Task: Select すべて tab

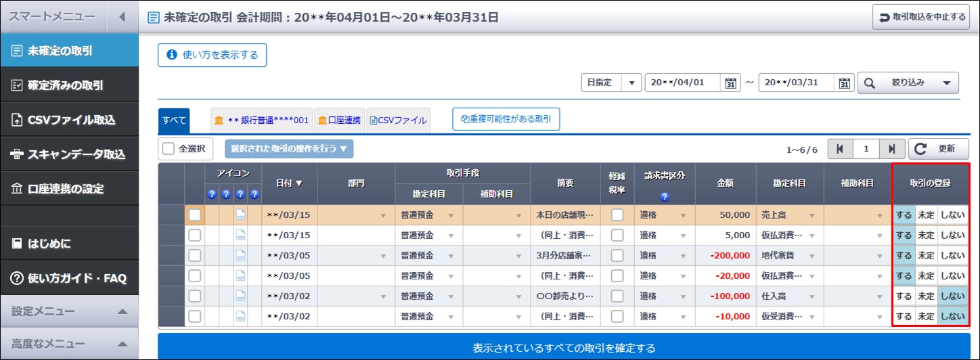Action: (174, 120)
